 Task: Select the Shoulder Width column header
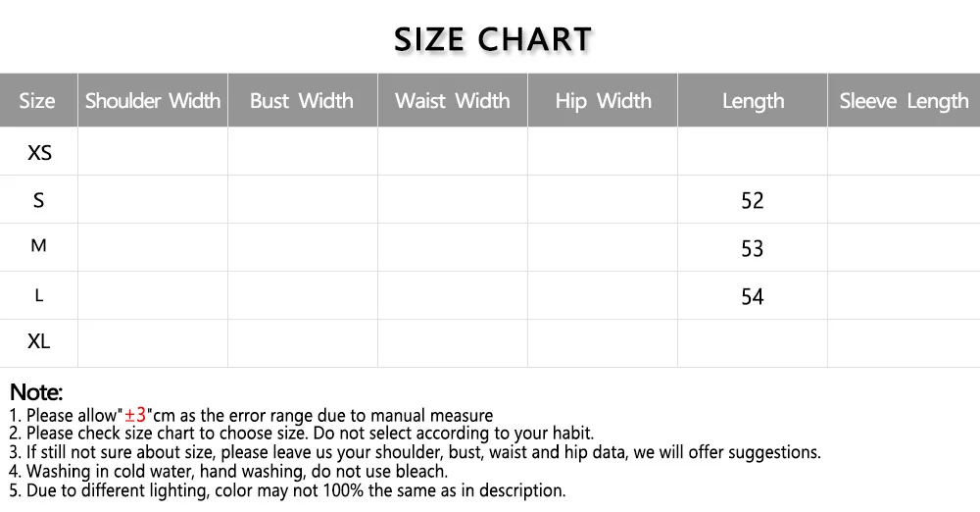coord(153,101)
